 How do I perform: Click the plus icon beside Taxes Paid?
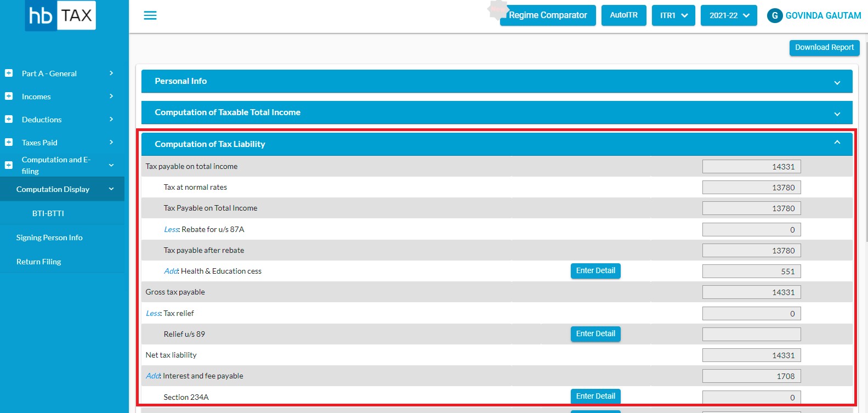[9, 142]
